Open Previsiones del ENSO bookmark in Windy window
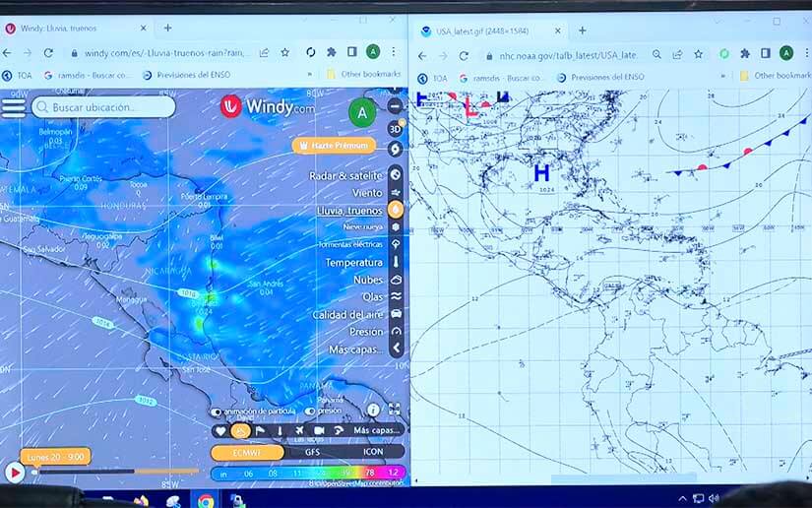 pyautogui.click(x=187, y=75)
